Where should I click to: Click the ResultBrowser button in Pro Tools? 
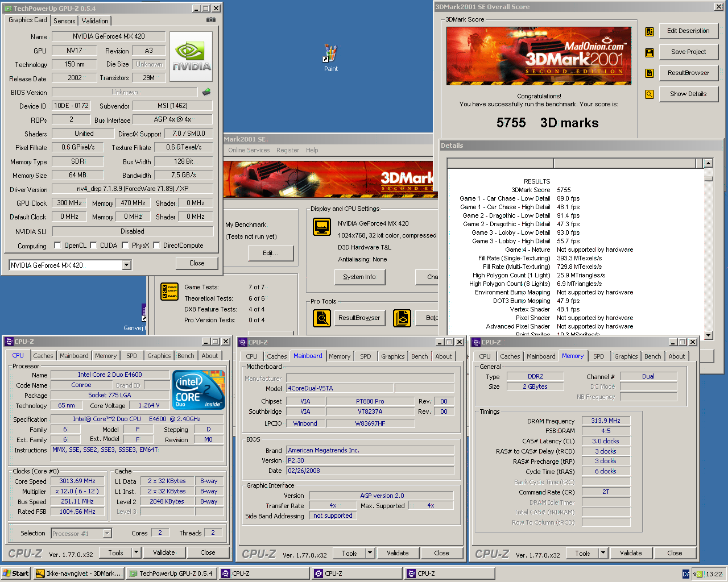[359, 318]
